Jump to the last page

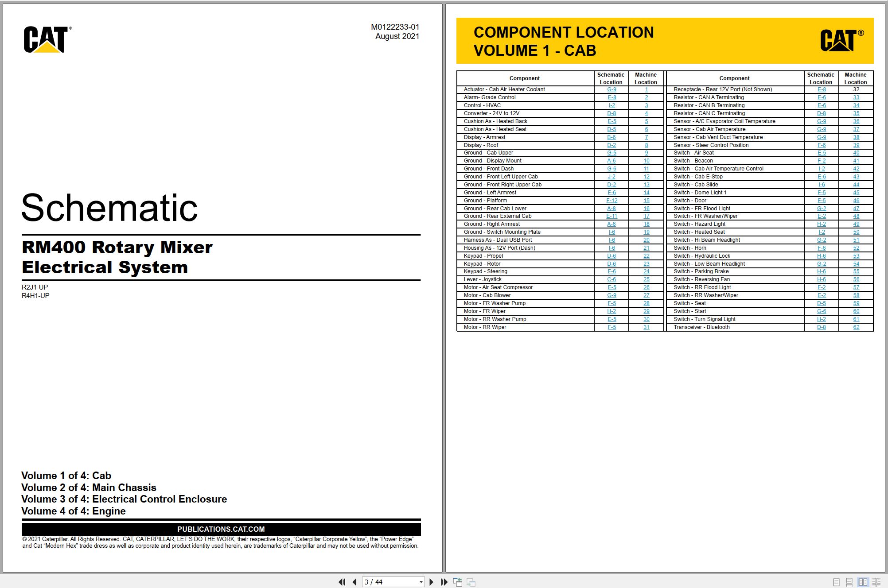coord(444,582)
